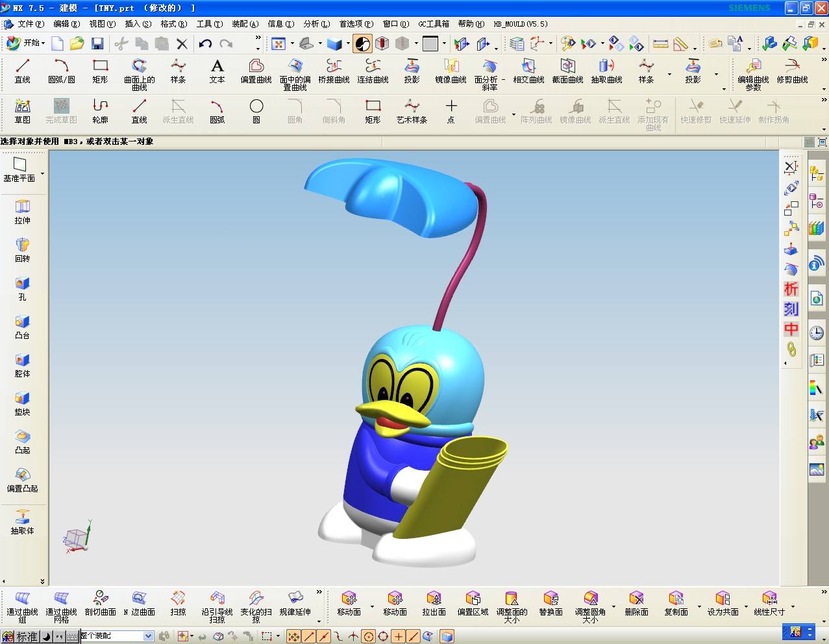Toggle the red 中 button
This screenshot has height=644, width=829.
791,328
